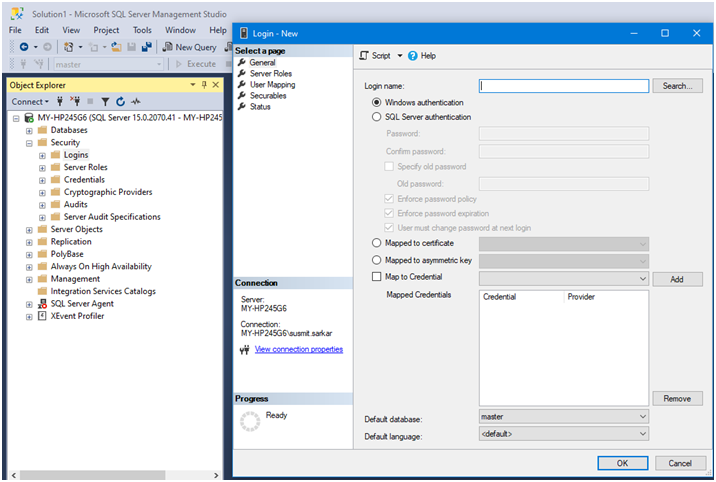Close the Object Explorer panel

click(216, 85)
